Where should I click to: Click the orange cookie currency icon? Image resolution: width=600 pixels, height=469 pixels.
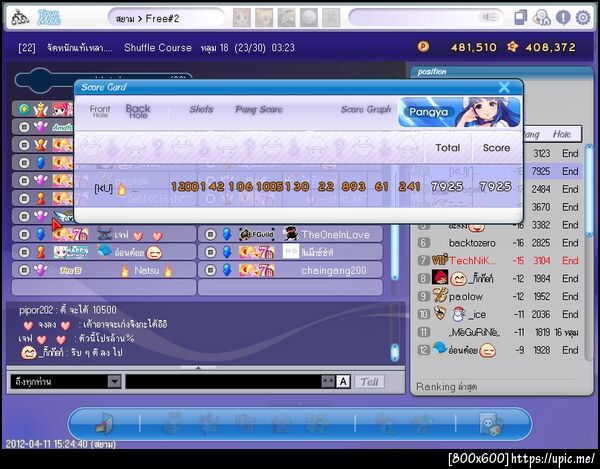tap(512, 47)
